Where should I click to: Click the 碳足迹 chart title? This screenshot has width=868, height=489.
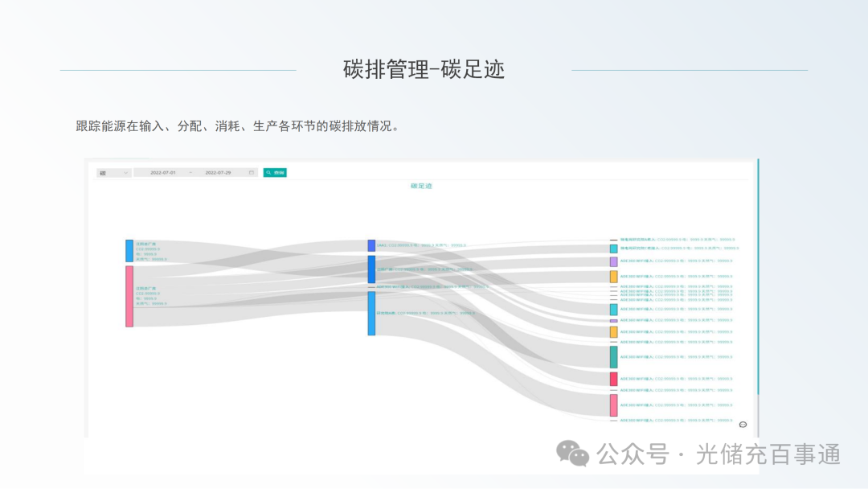click(x=421, y=186)
